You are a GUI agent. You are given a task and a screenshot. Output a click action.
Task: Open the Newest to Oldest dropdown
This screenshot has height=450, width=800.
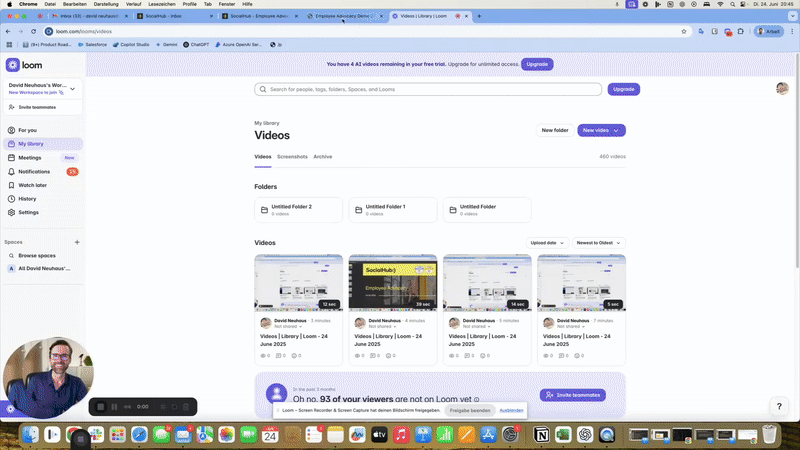click(x=598, y=243)
